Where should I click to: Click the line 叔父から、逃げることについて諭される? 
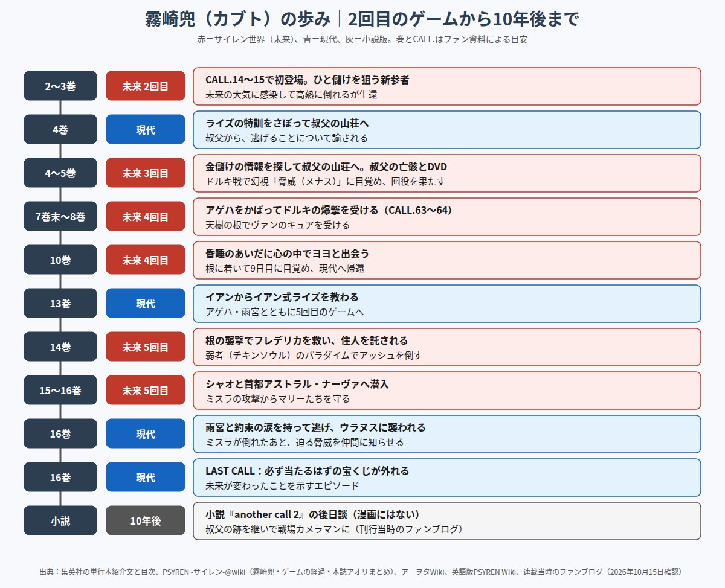[286, 138]
